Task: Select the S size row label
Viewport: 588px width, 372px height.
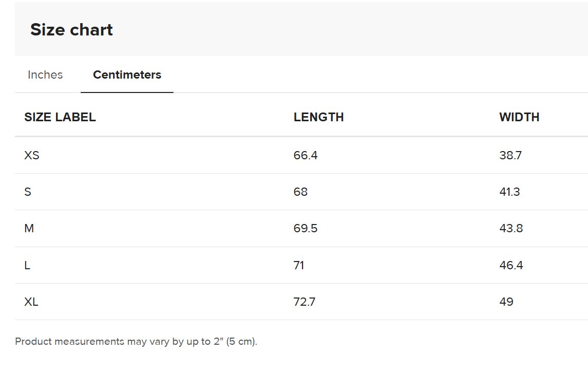Action: (28, 192)
